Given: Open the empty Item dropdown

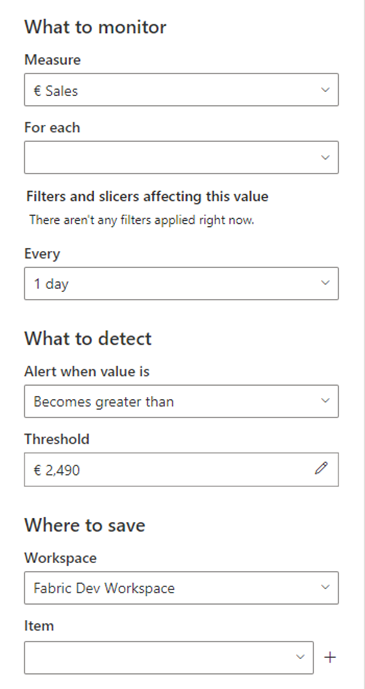Looking at the screenshot, I should click(x=169, y=657).
